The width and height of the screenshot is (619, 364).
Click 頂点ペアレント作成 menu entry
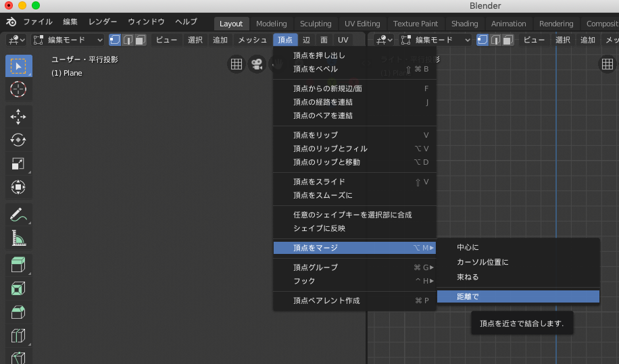355,301
